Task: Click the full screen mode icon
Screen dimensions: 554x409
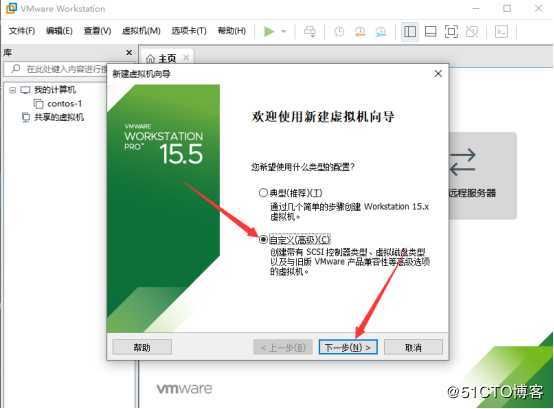Action: [451, 31]
